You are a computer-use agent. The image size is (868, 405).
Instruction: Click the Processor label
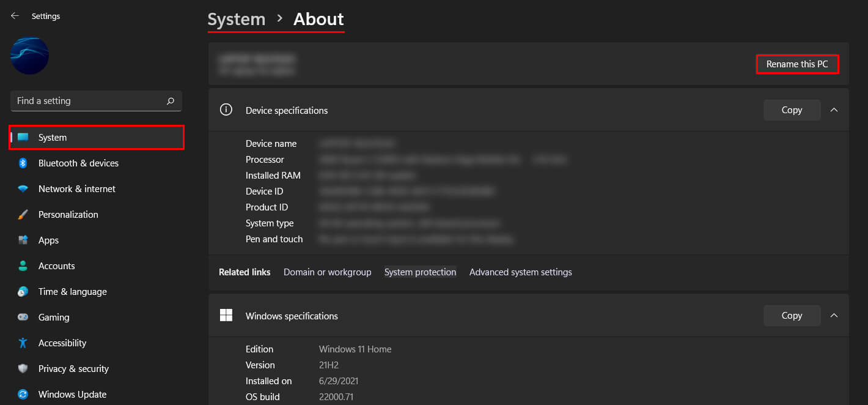click(x=265, y=160)
